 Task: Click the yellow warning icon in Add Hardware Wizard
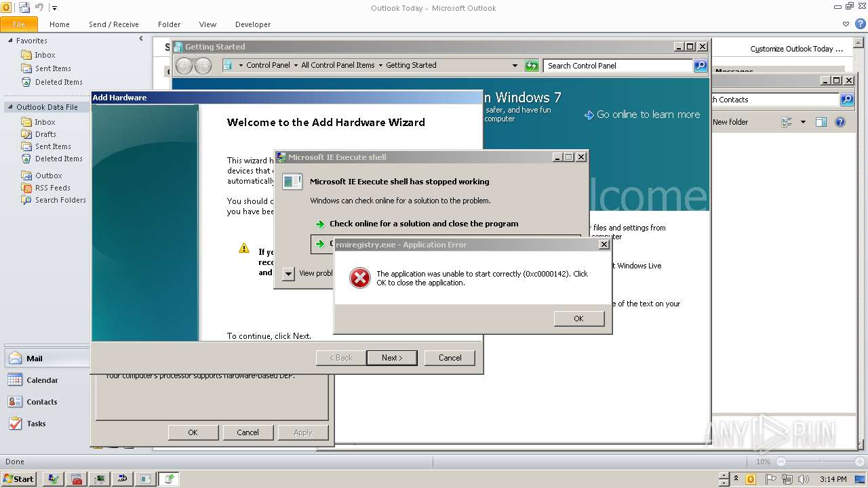tap(244, 248)
